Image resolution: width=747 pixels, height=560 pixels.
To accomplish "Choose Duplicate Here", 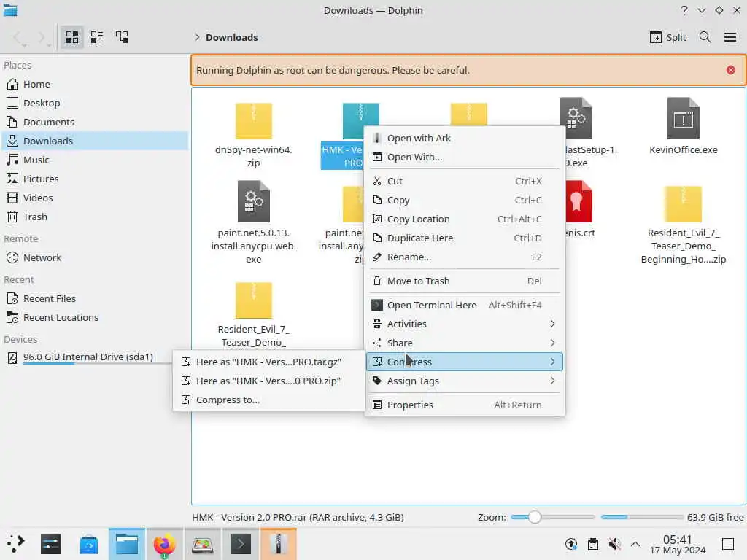I will click(x=465, y=238).
